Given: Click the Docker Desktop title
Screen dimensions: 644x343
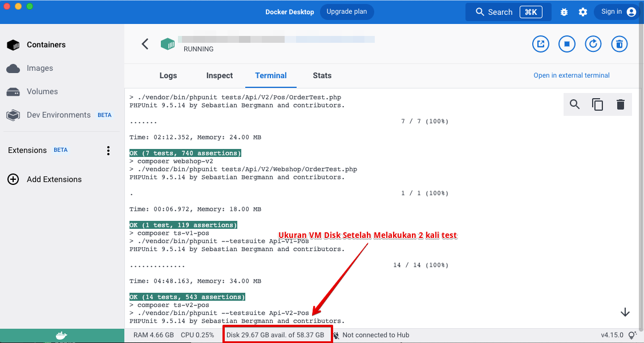Looking at the screenshot, I should (290, 12).
